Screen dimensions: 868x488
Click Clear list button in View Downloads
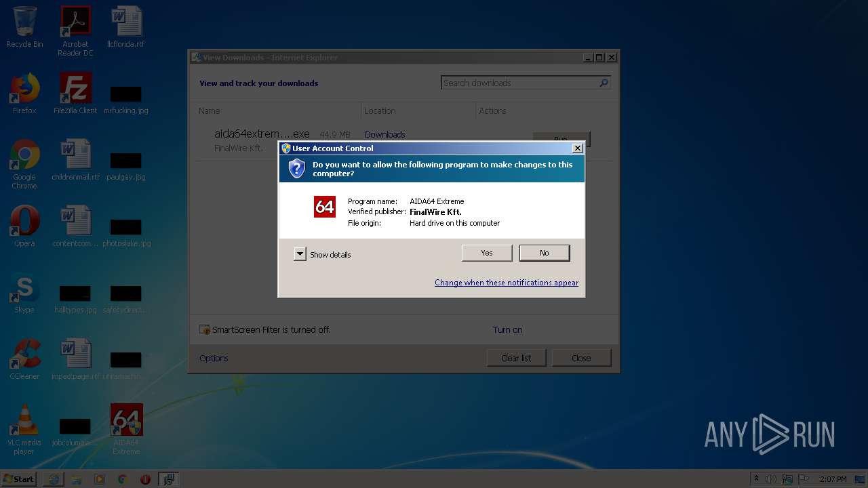pos(516,358)
